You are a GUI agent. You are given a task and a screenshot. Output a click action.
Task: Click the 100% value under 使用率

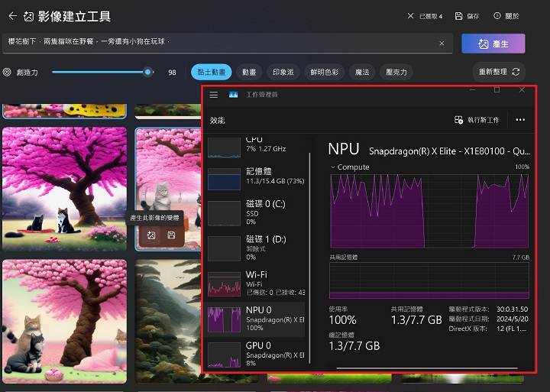coord(343,320)
